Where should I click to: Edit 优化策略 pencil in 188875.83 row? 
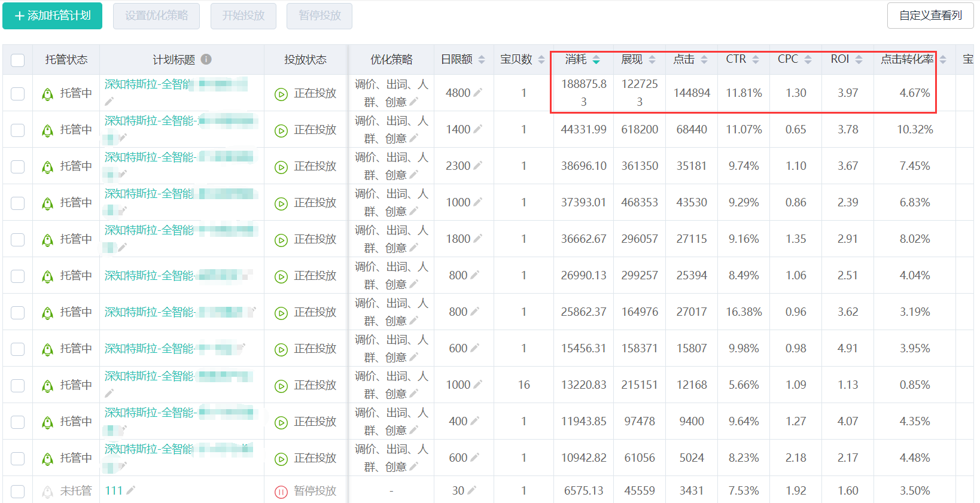(x=413, y=102)
